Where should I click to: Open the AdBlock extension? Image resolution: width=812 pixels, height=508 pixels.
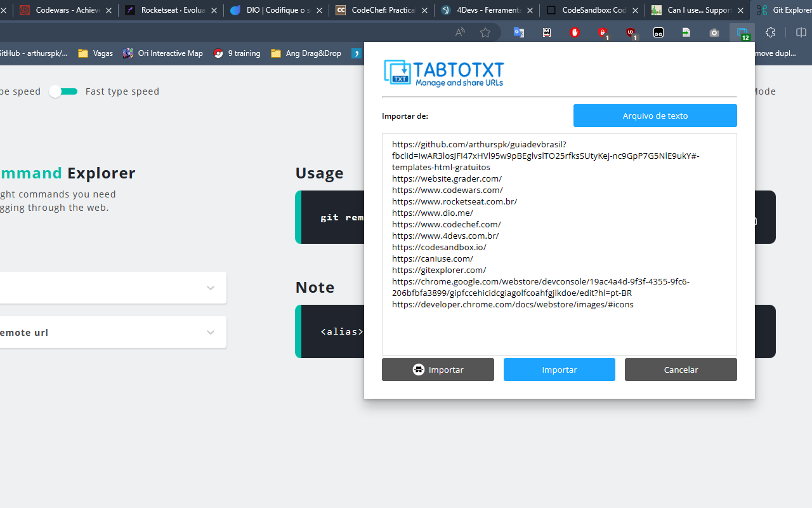click(574, 32)
